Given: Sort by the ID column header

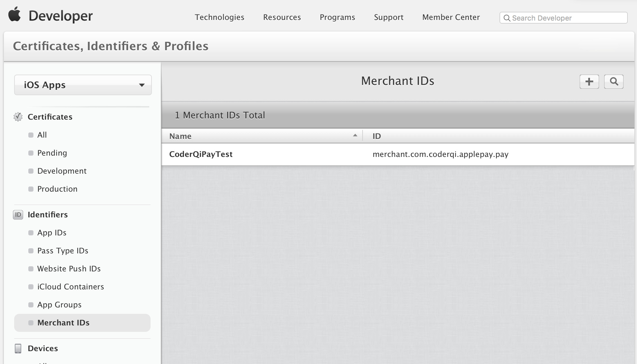Looking at the screenshot, I should tap(376, 136).
